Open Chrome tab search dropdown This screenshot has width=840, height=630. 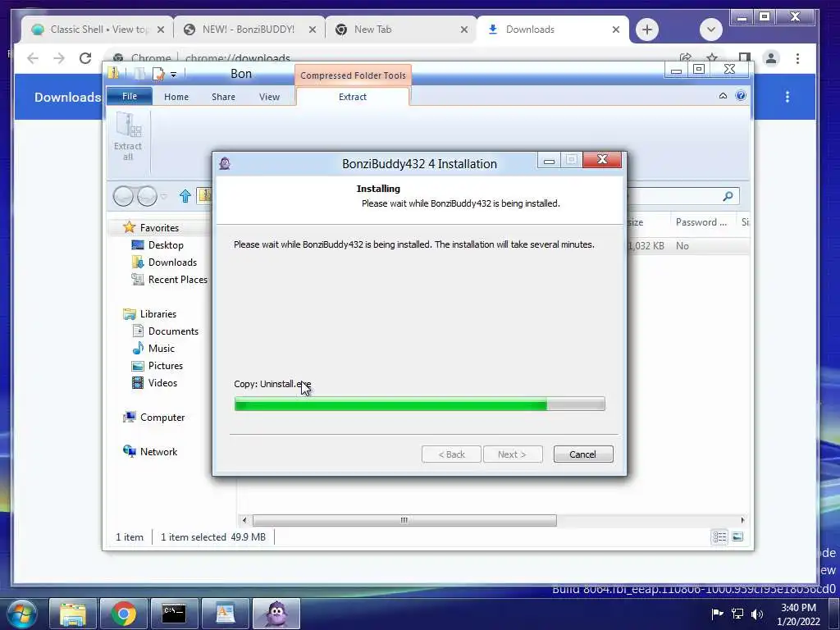pos(711,30)
